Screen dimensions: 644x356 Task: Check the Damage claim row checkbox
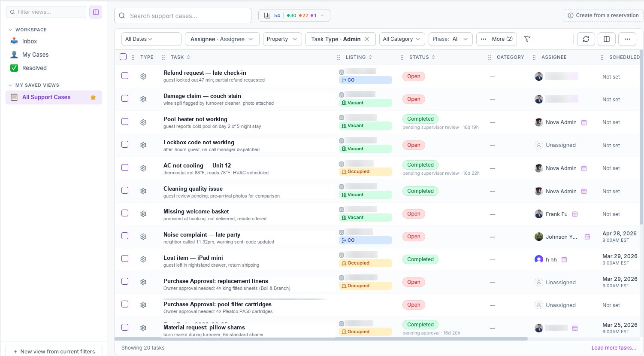[125, 98]
